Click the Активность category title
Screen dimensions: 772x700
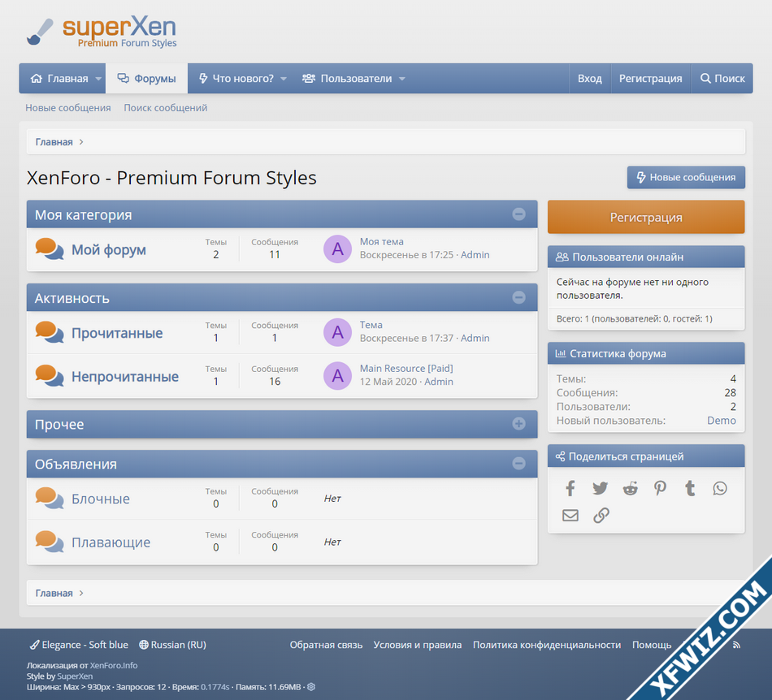72,298
